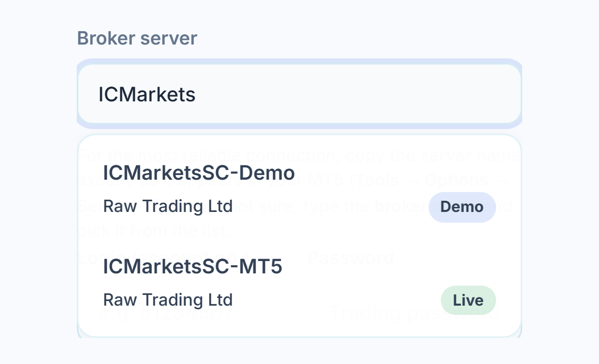Click the Broker server field label
This screenshot has width=599, height=364.
[x=137, y=38]
